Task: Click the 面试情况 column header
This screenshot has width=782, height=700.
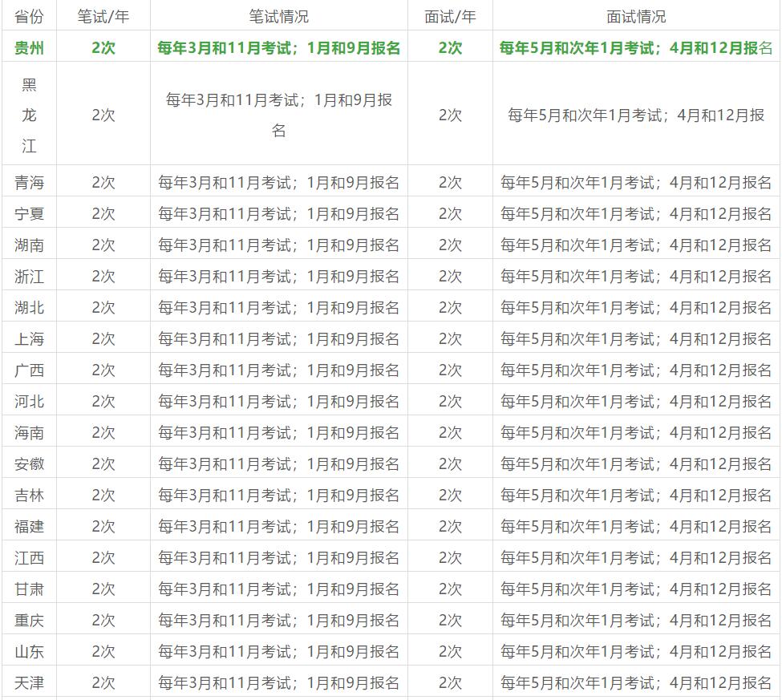Action: [x=636, y=17]
